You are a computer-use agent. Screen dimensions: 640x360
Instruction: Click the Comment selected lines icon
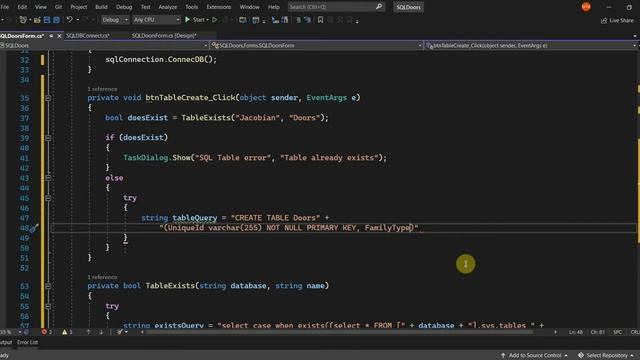click(298, 20)
